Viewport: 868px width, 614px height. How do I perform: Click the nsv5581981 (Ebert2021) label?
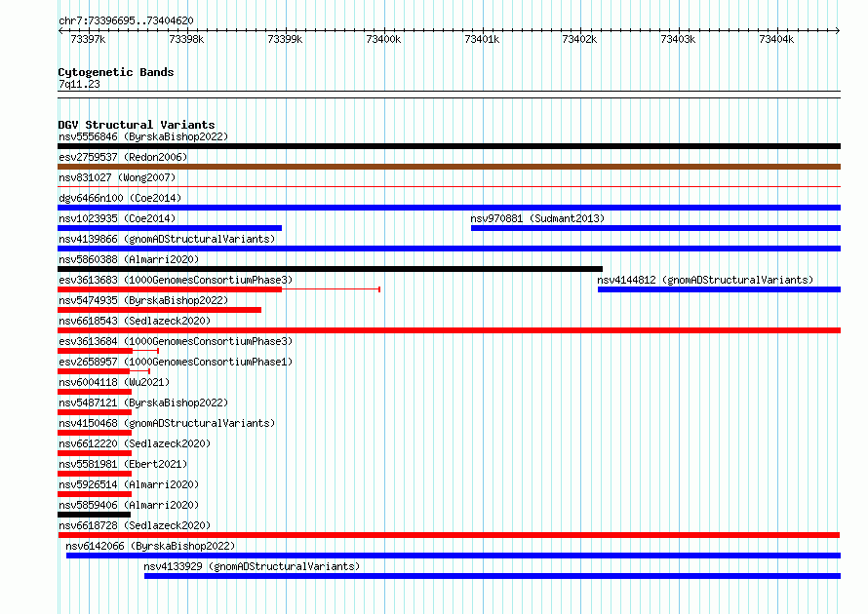click(x=123, y=464)
